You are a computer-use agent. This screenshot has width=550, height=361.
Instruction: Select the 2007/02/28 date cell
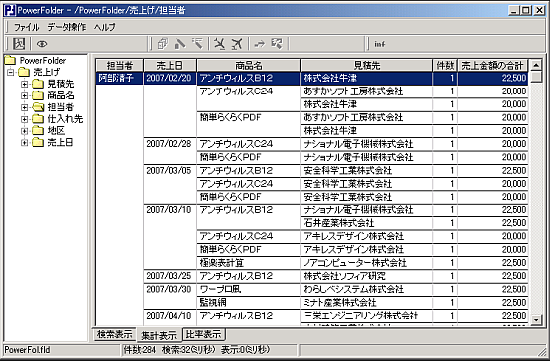point(170,144)
